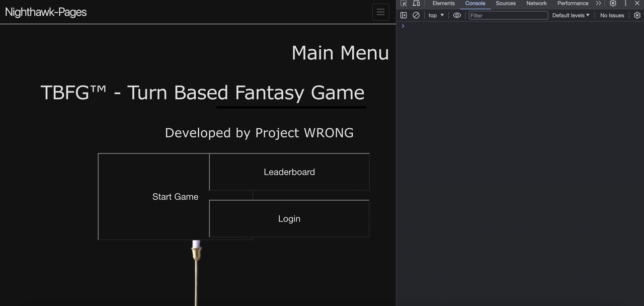The width and height of the screenshot is (644, 306).
Task: Clear the console with the no-entry icon
Action: [416, 15]
